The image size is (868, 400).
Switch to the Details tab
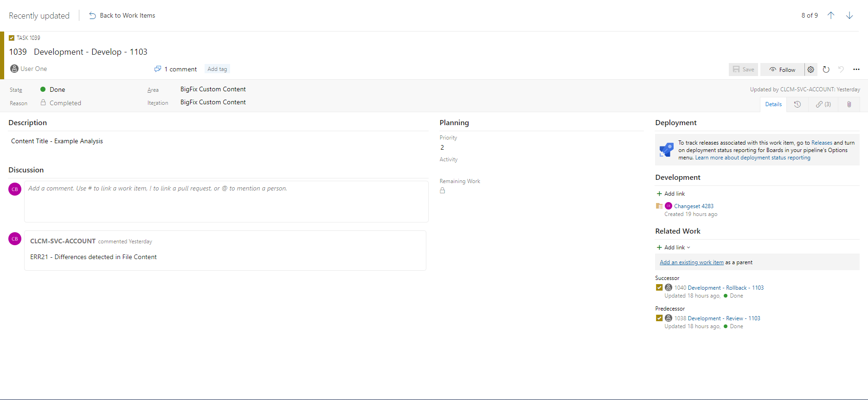[x=773, y=104]
